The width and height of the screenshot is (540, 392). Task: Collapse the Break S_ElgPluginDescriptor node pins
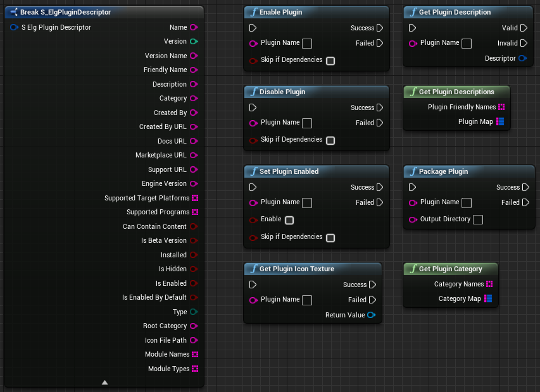click(x=104, y=382)
